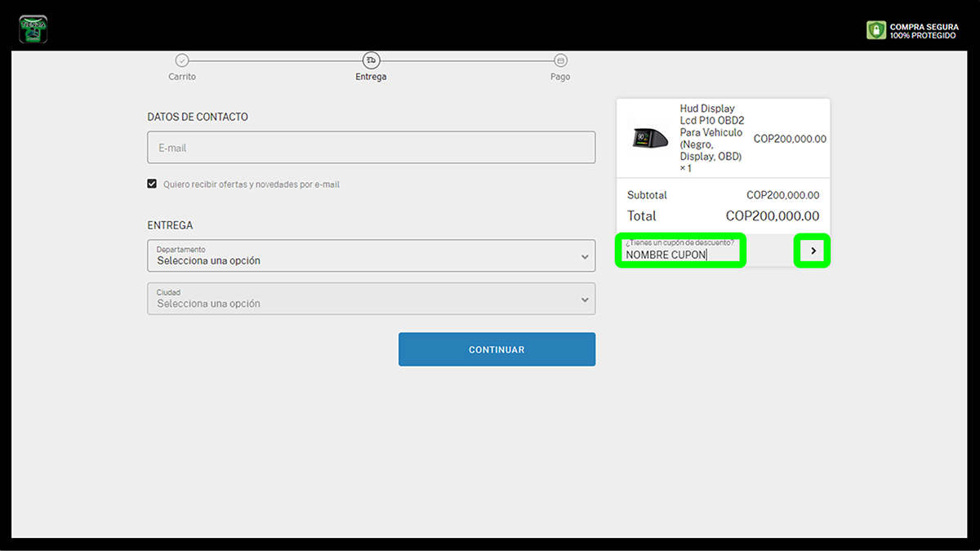980x551 pixels.
Task: Apply the coupon with the arrow button
Action: 813,251
